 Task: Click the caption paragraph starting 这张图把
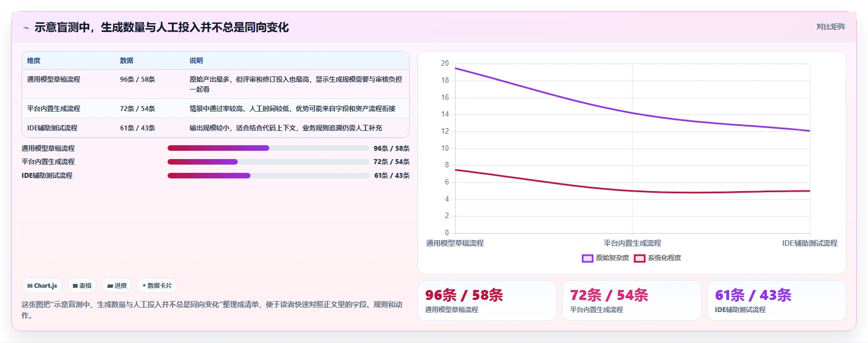click(212, 310)
